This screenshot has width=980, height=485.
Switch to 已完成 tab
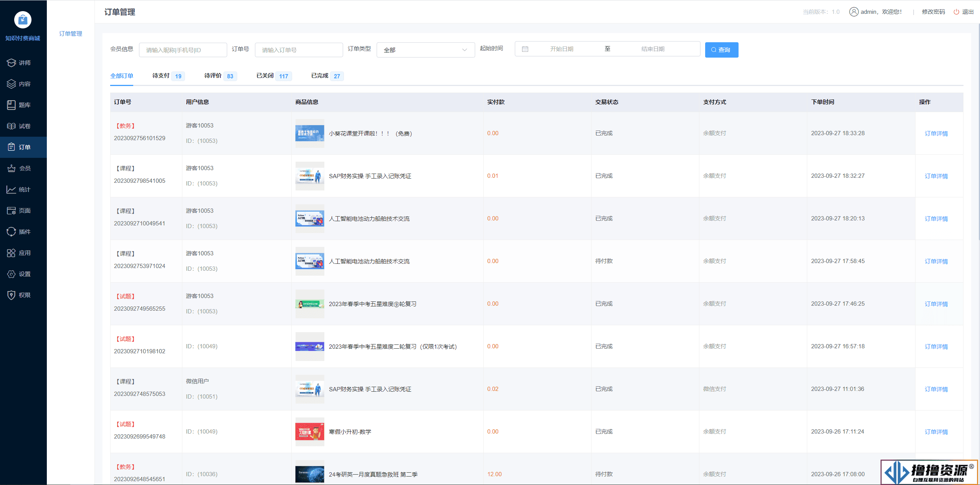[327, 76]
